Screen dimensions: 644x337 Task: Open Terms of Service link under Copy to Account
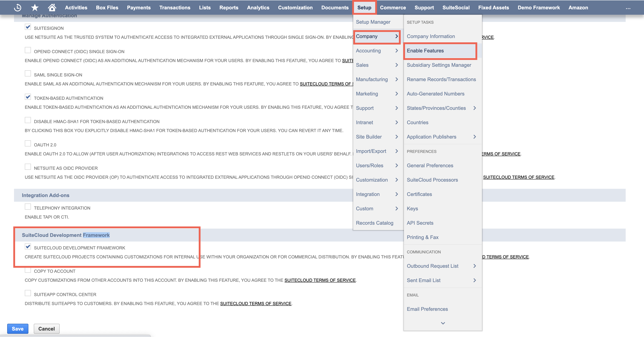(x=320, y=280)
